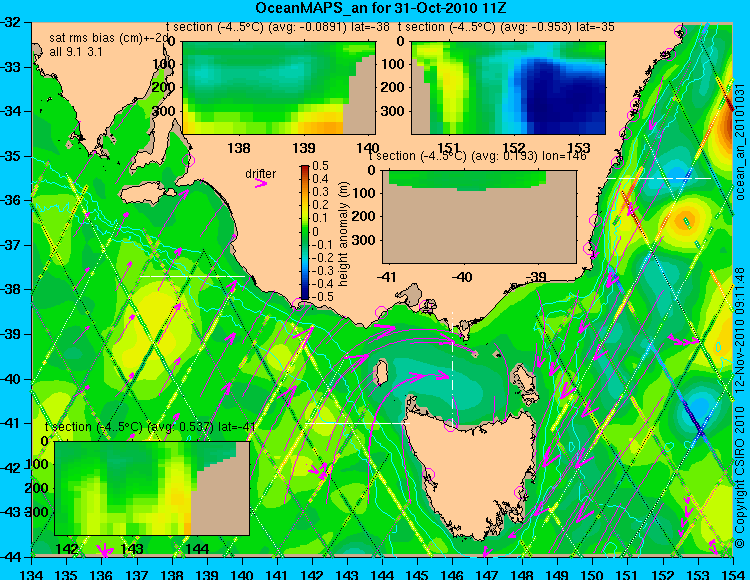Click the 0.4 tick on the color bar
750x580 pixels.
pyautogui.click(x=320, y=179)
